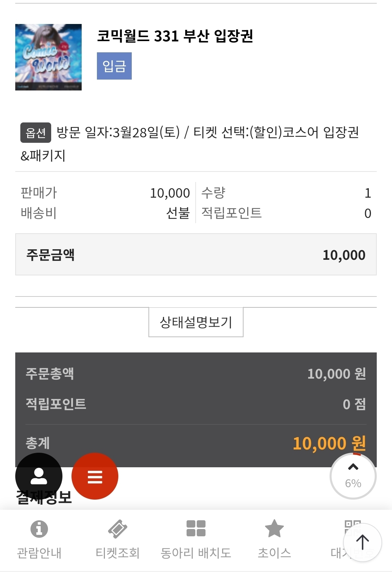
Task: Tap the 주문금액 summary row
Action: pyautogui.click(x=196, y=255)
